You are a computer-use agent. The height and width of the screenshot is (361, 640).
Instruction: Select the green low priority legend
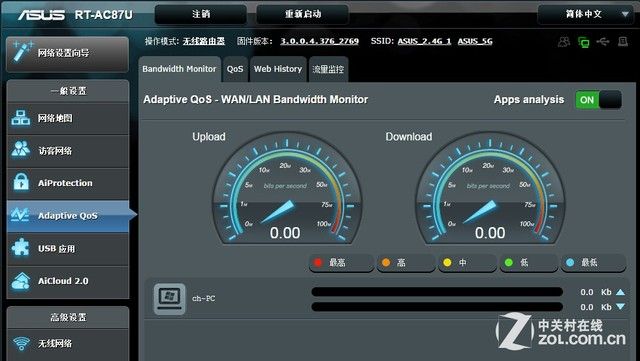click(x=529, y=263)
